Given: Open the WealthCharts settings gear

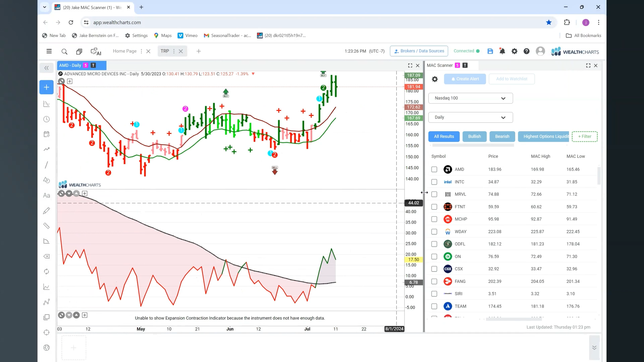Looking at the screenshot, I should [514, 51].
